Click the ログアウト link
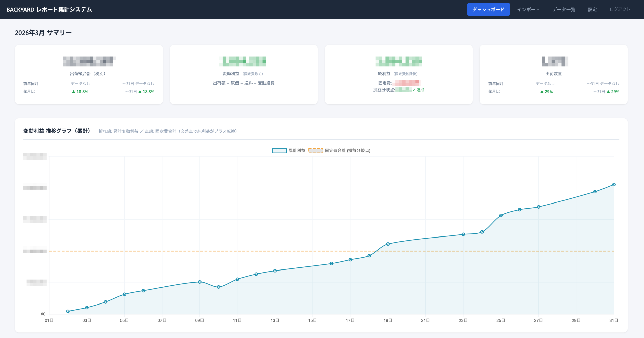 620,9
